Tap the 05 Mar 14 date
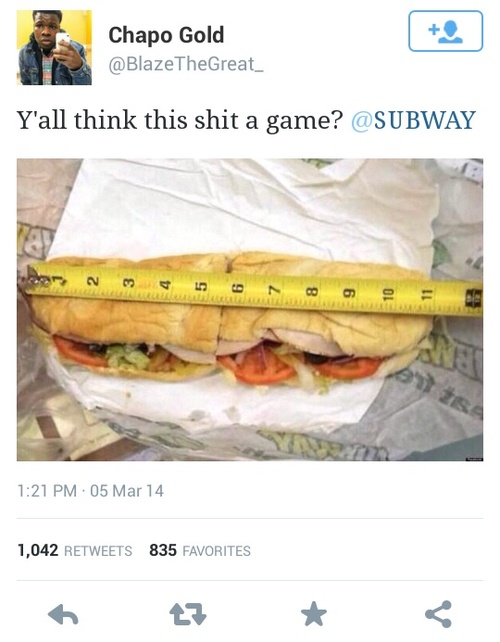The height and width of the screenshot is (642, 500). [x=127, y=491]
